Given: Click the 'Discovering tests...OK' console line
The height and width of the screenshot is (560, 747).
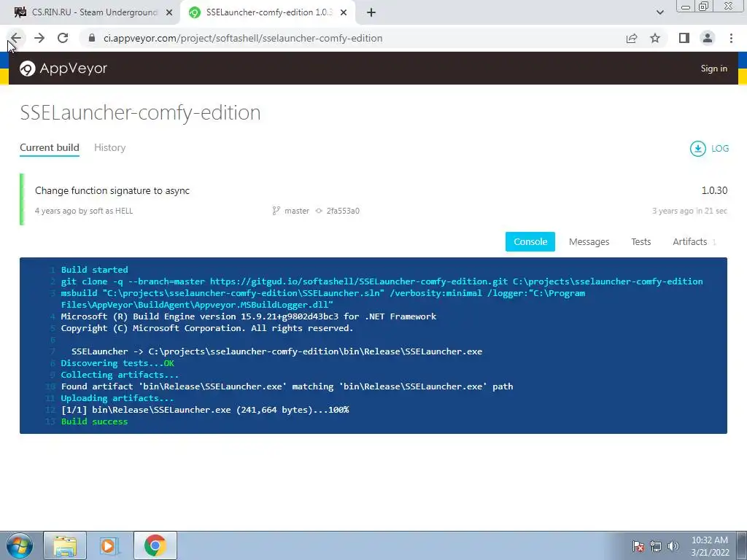Looking at the screenshot, I should click(117, 363).
